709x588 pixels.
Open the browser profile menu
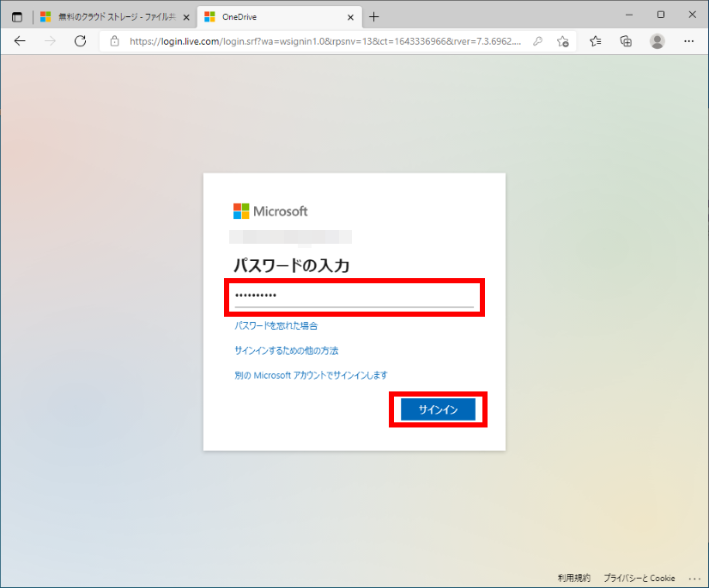coord(657,41)
